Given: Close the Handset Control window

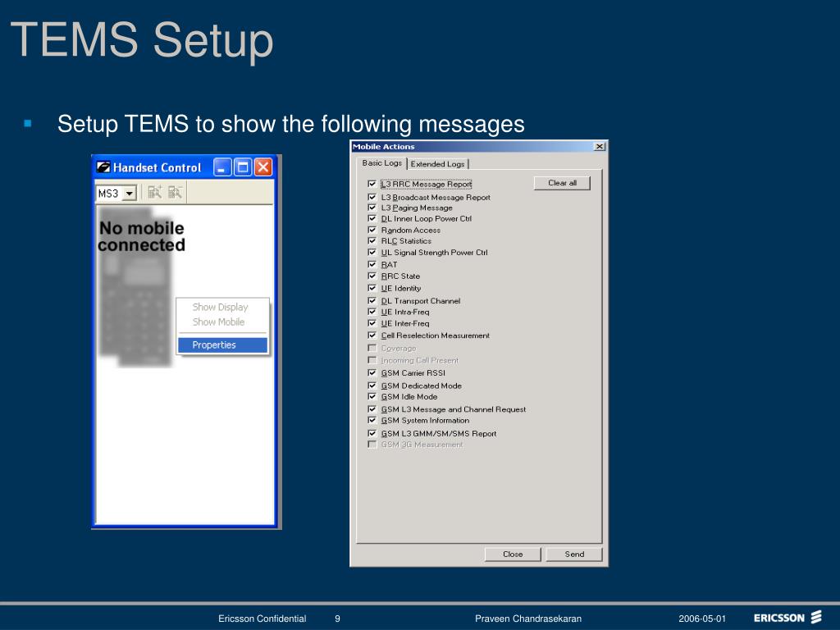Looking at the screenshot, I should pos(263,167).
